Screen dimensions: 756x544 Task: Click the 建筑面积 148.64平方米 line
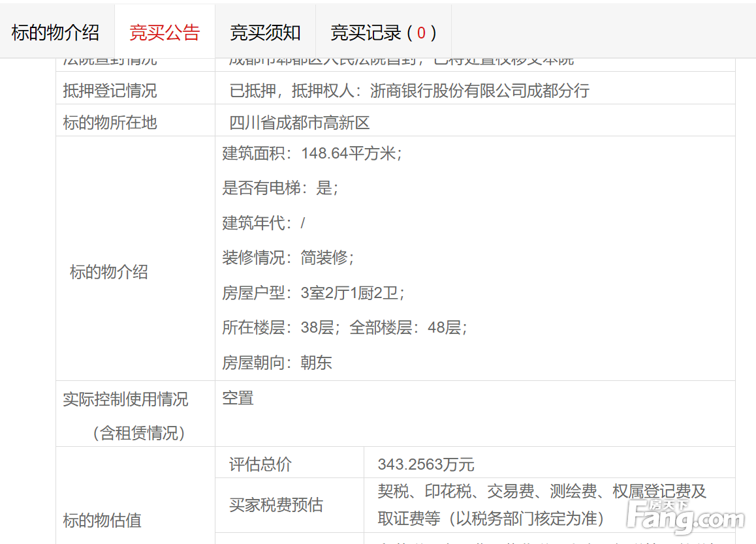click(312, 153)
